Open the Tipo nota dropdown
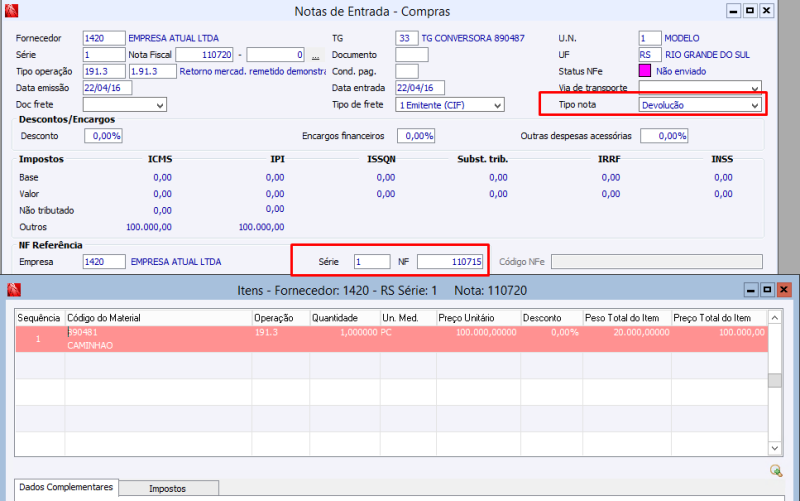This screenshot has width=800, height=501. click(x=754, y=104)
